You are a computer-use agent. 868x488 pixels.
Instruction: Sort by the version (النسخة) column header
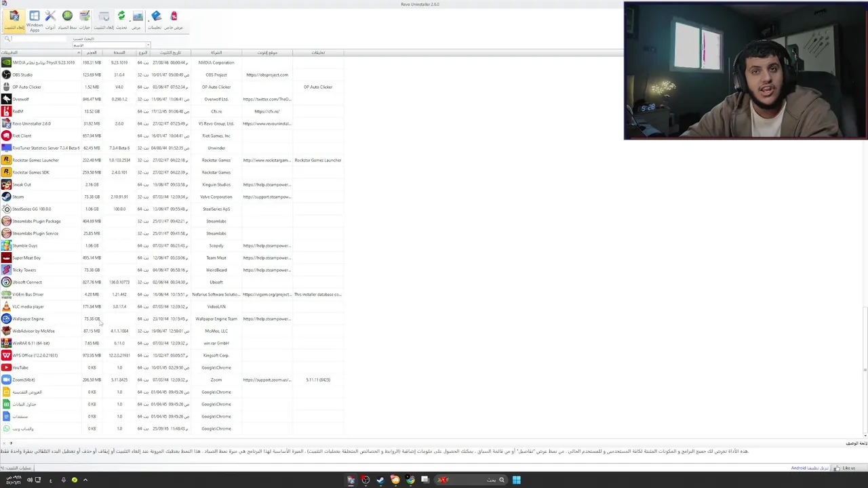click(x=119, y=52)
